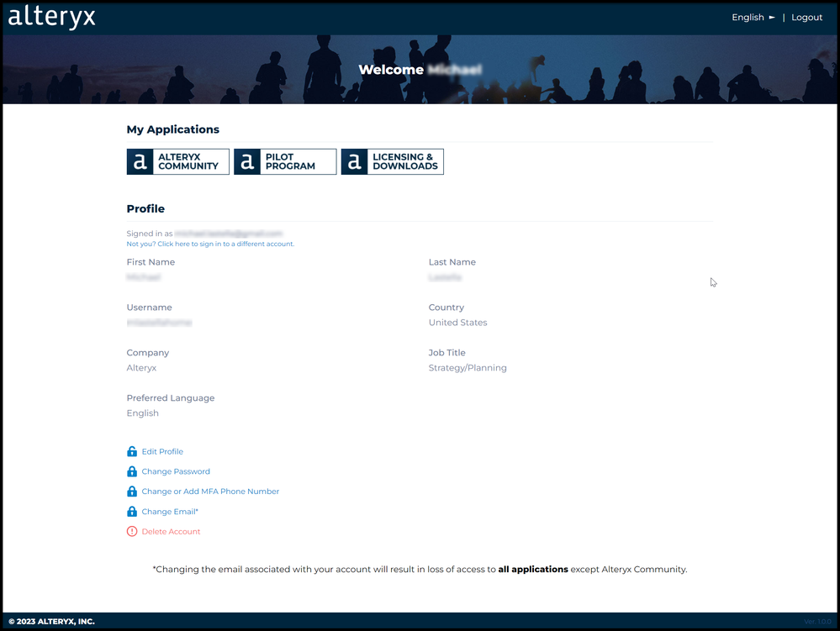Open the Alteryx Community application
This screenshot has height=631, width=840.
click(178, 161)
